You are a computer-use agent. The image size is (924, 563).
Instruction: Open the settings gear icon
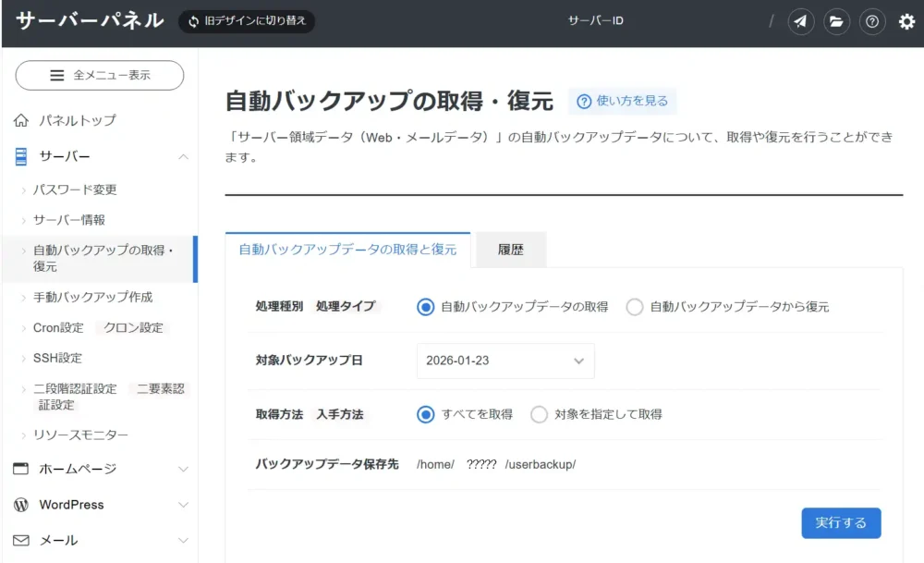(x=906, y=21)
